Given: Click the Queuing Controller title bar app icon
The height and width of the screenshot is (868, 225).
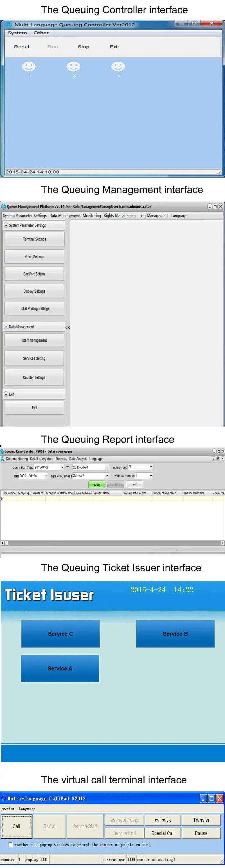Looking at the screenshot, I should (x=8, y=24).
